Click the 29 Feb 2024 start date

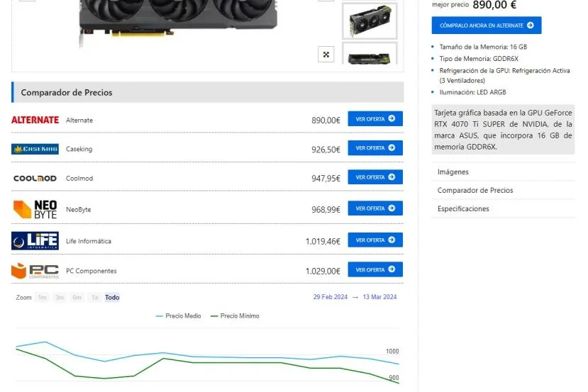[331, 297]
